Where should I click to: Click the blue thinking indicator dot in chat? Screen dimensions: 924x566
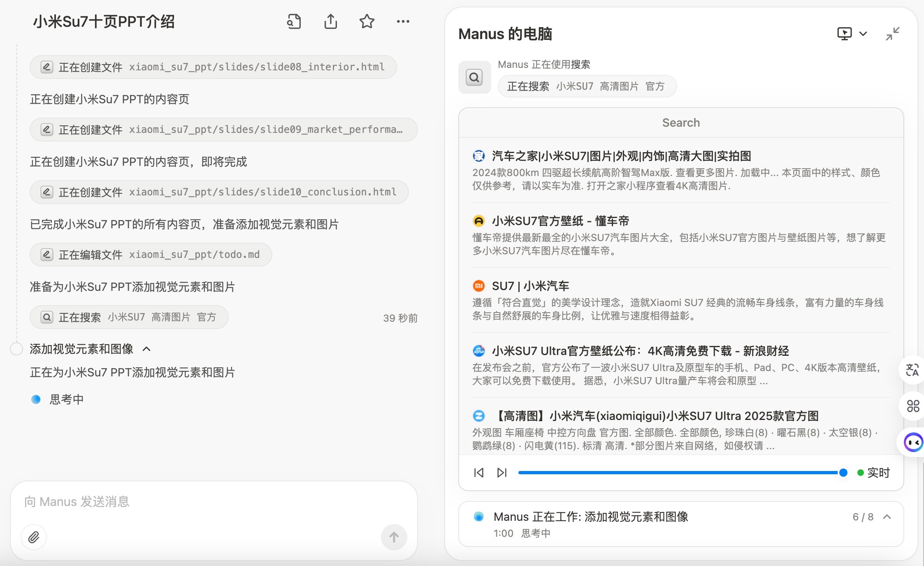[x=36, y=399]
